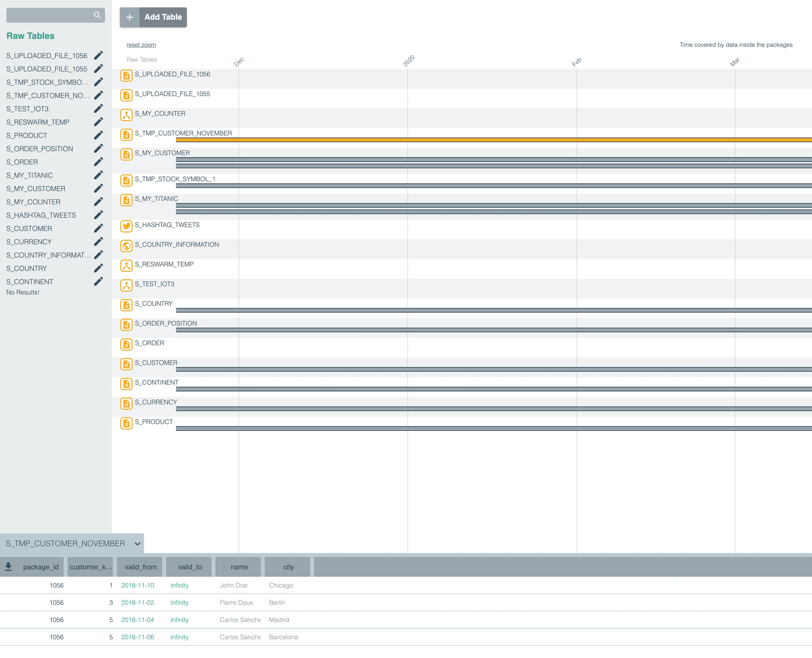812x658 pixels.
Task: Click in the search input field
Action: (x=49, y=15)
